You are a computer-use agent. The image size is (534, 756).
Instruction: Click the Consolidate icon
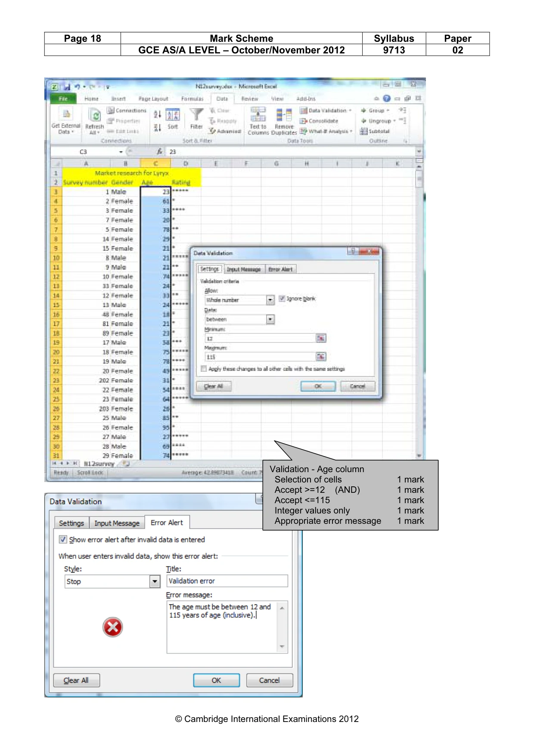[304, 121]
